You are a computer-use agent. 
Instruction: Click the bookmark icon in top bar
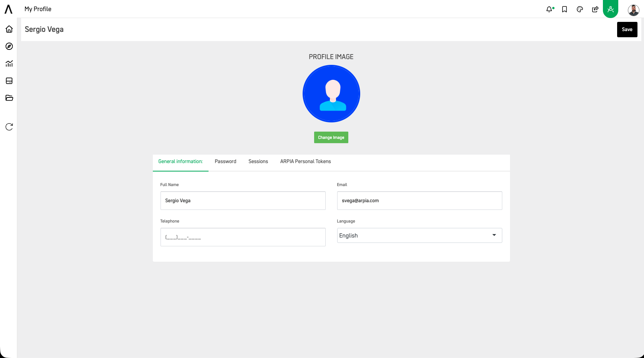click(565, 9)
